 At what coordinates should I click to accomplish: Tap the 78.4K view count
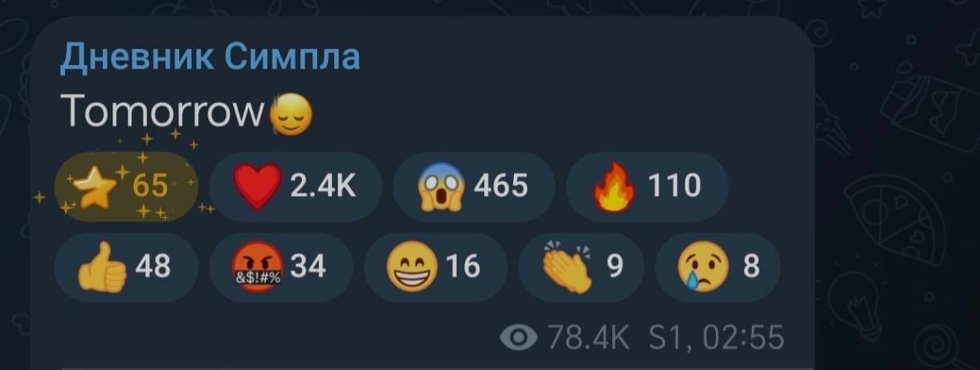(x=583, y=338)
